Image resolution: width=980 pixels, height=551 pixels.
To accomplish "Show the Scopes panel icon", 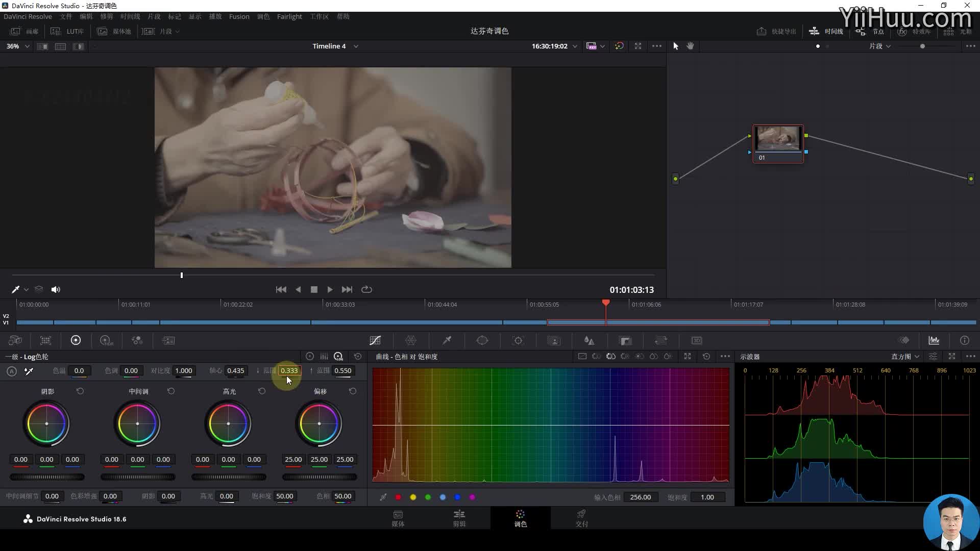I will pos(934,340).
